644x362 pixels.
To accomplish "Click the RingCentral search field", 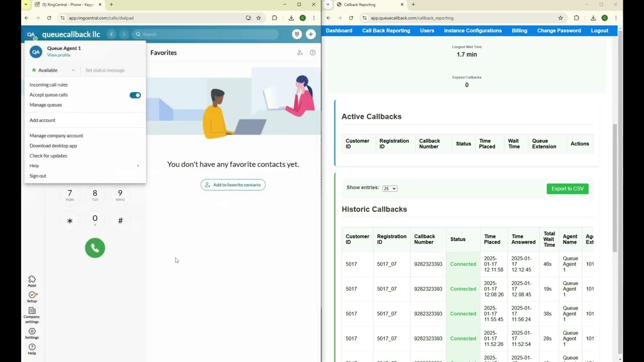I will pyautogui.click(x=206, y=34).
